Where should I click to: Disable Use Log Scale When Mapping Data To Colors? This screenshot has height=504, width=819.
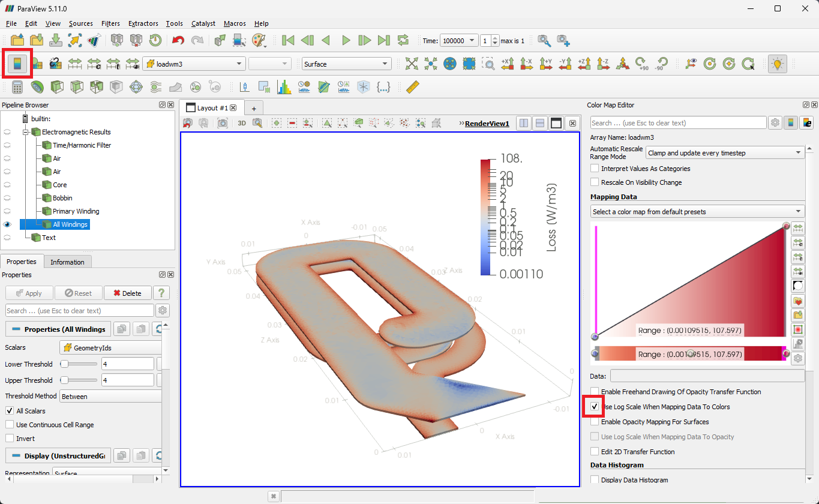tap(595, 407)
